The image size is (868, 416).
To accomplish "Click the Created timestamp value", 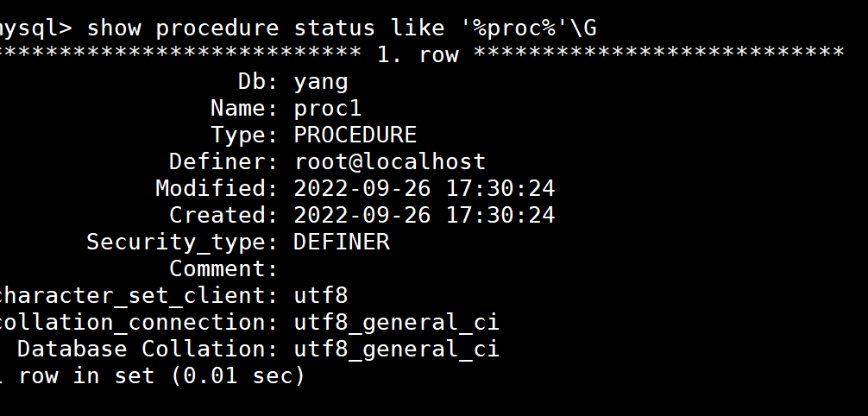I will (x=424, y=214).
